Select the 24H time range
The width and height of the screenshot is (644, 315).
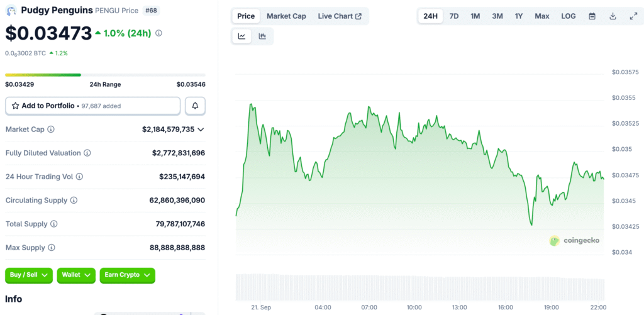tap(430, 16)
